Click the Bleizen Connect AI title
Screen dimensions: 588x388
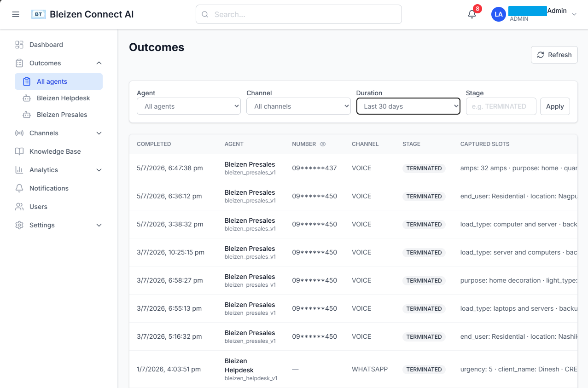92,14
